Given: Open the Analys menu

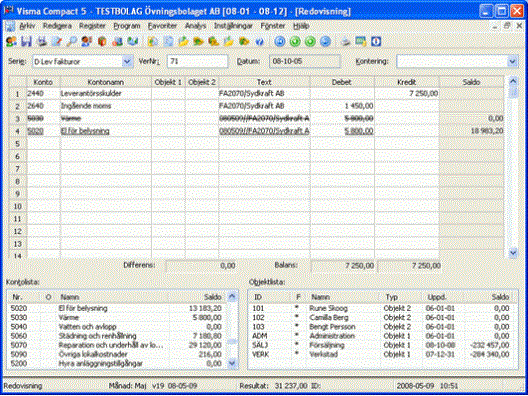Looking at the screenshot, I should point(195,26).
